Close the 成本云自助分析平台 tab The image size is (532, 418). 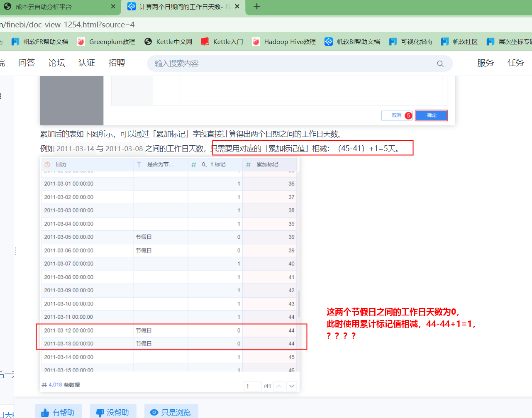[x=113, y=7]
